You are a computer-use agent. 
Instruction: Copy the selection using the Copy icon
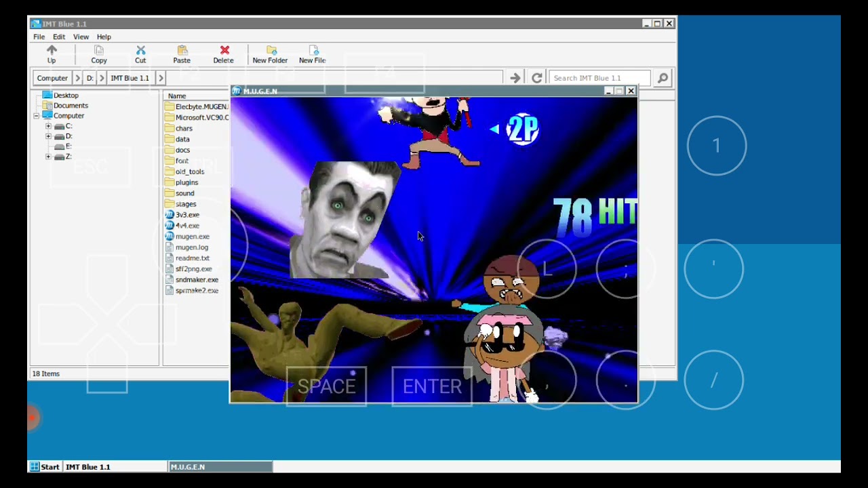pyautogui.click(x=99, y=50)
